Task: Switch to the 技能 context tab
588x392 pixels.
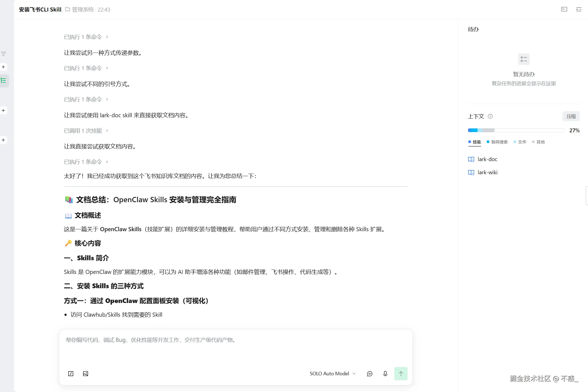Action: point(475,142)
